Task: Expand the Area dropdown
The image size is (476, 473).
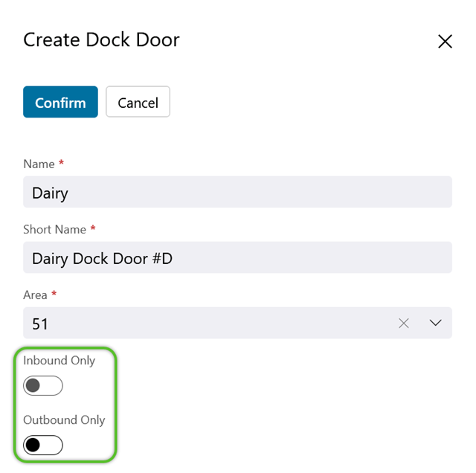Action: [436, 323]
